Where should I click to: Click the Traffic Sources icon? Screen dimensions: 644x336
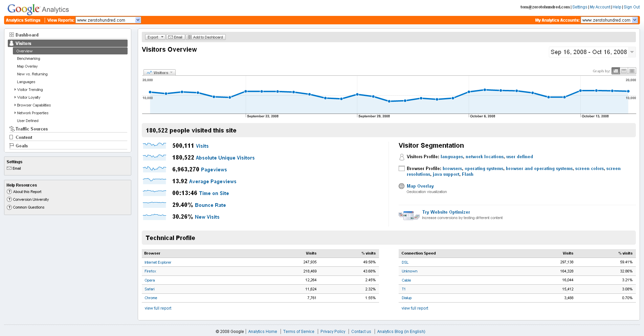12,129
